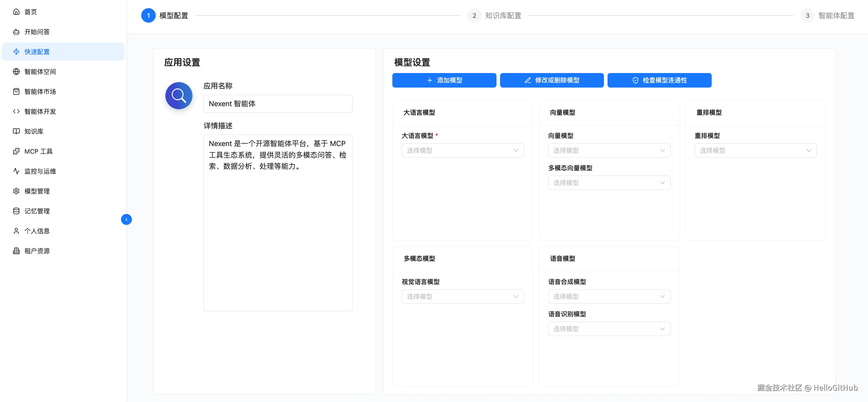
Task: Open the 大语言模型 select dropdown
Action: [462, 151]
